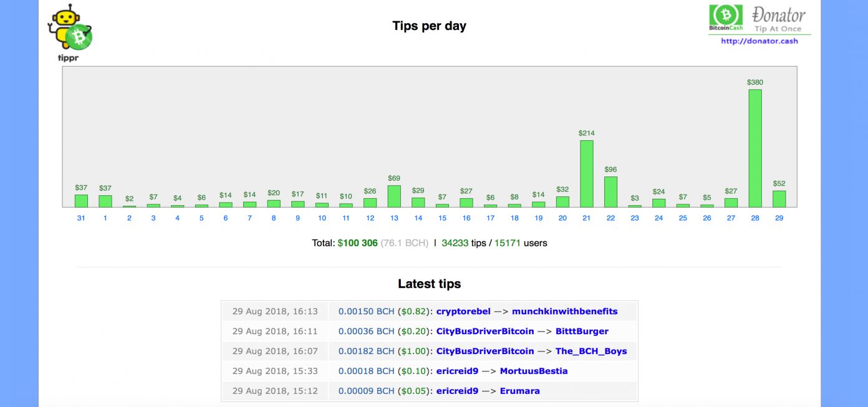Open day 2 link below chart

[x=129, y=218]
